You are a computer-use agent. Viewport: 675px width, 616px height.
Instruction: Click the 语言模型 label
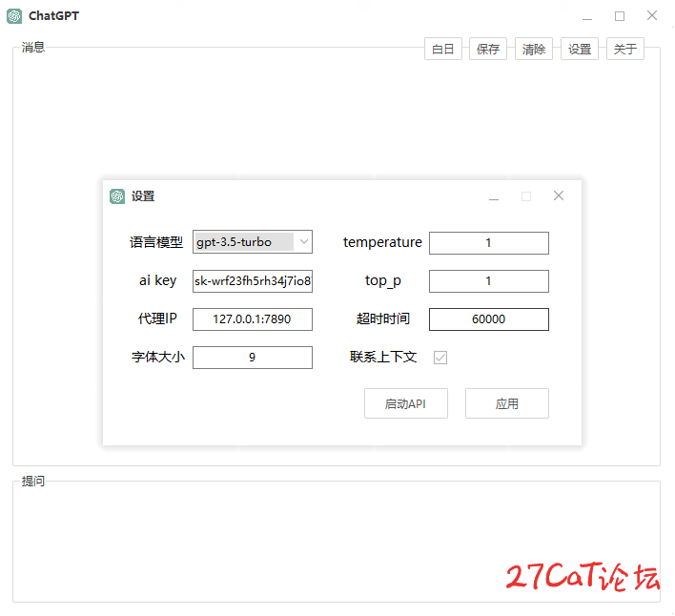coord(156,242)
